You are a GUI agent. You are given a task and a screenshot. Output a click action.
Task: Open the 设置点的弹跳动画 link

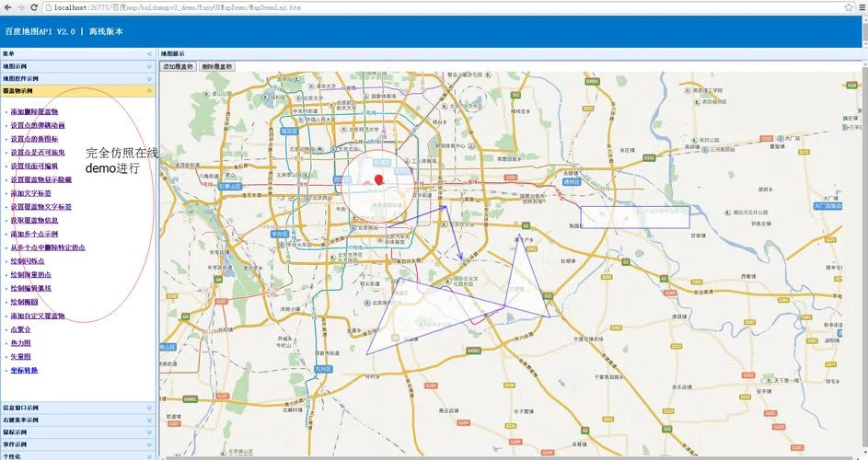(x=38, y=125)
